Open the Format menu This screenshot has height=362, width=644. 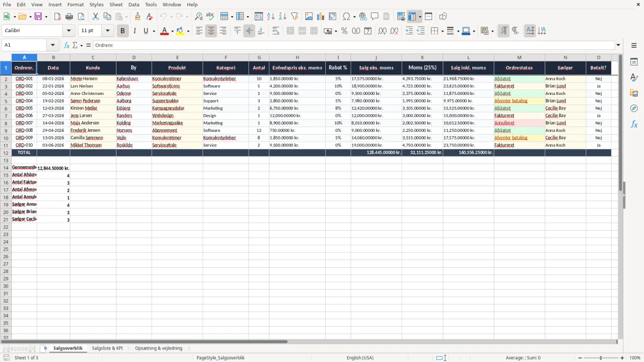click(76, 4)
